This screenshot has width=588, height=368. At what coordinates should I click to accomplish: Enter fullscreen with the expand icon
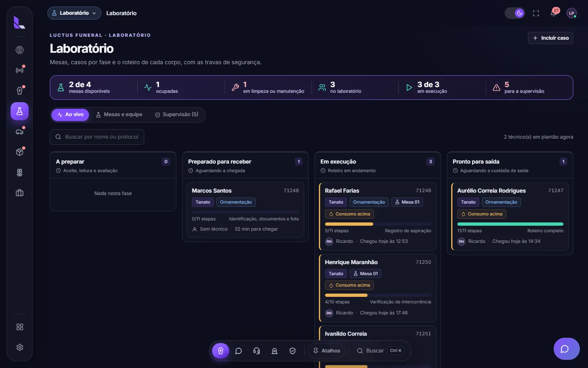(x=536, y=13)
